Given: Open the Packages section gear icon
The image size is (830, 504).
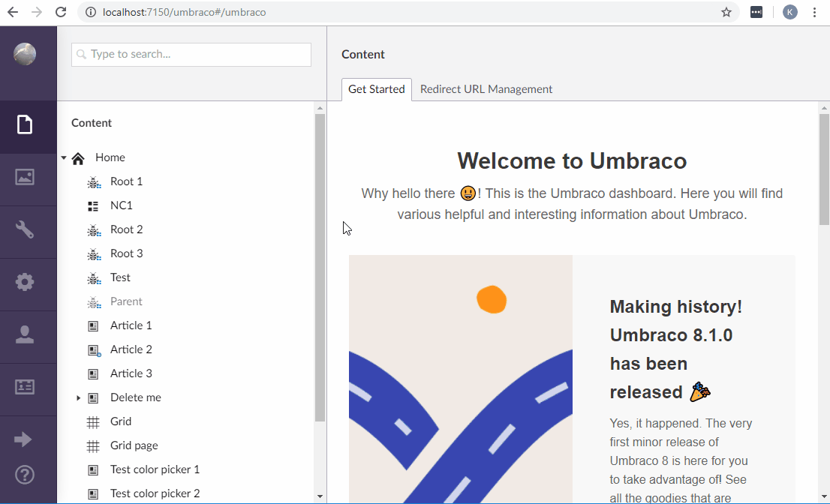Looking at the screenshot, I should point(25,281).
